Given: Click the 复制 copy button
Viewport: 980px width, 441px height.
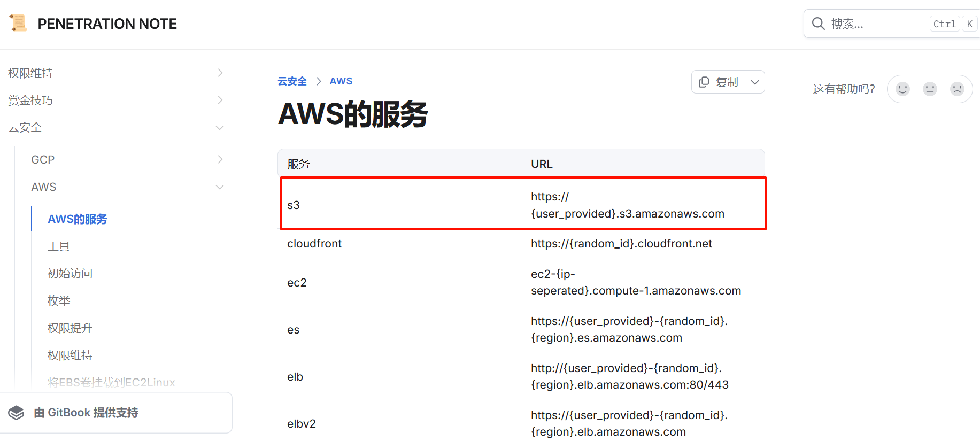Looking at the screenshot, I should click(718, 82).
